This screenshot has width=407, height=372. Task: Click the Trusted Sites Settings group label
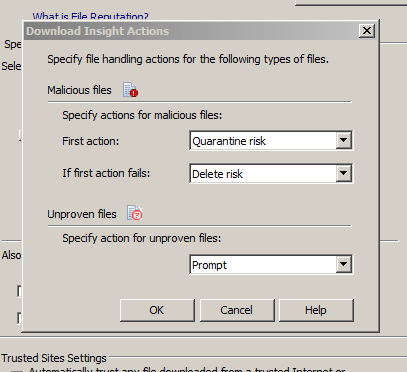pyautogui.click(x=54, y=358)
